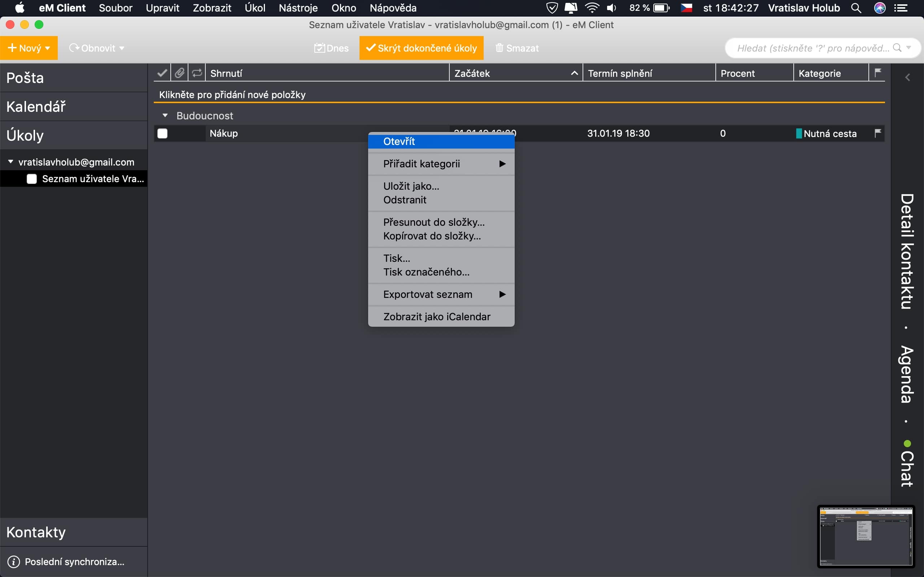This screenshot has height=577, width=924.
Task: Flag the Nákup task row
Action: tap(878, 133)
